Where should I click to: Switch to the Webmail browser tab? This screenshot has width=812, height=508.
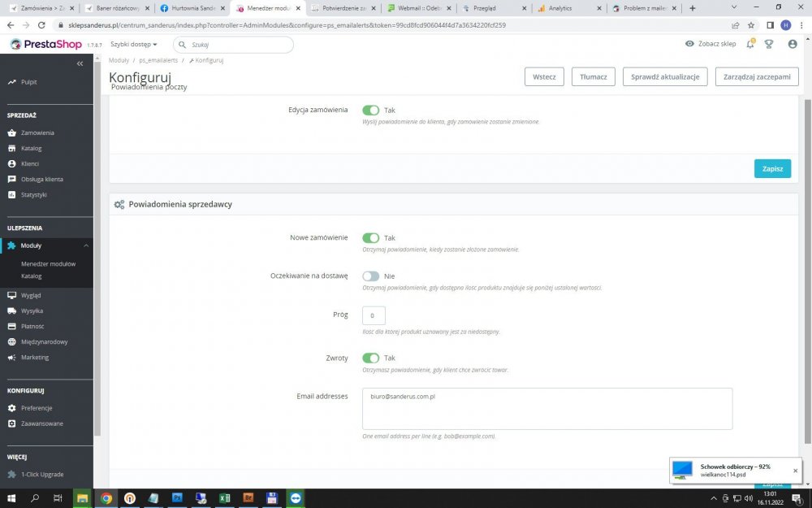pyautogui.click(x=420, y=8)
